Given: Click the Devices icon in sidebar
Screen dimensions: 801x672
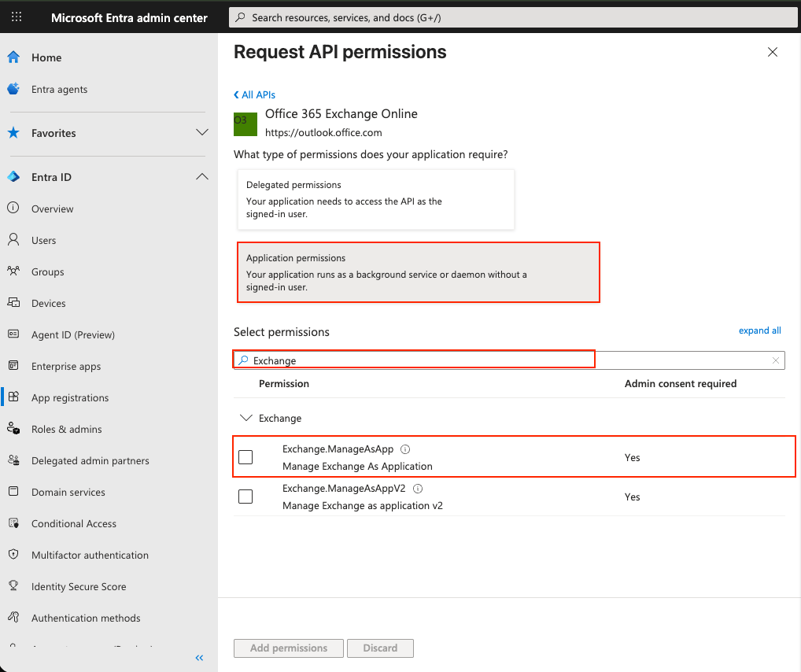Looking at the screenshot, I should pyautogui.click(x=14, y=302).
